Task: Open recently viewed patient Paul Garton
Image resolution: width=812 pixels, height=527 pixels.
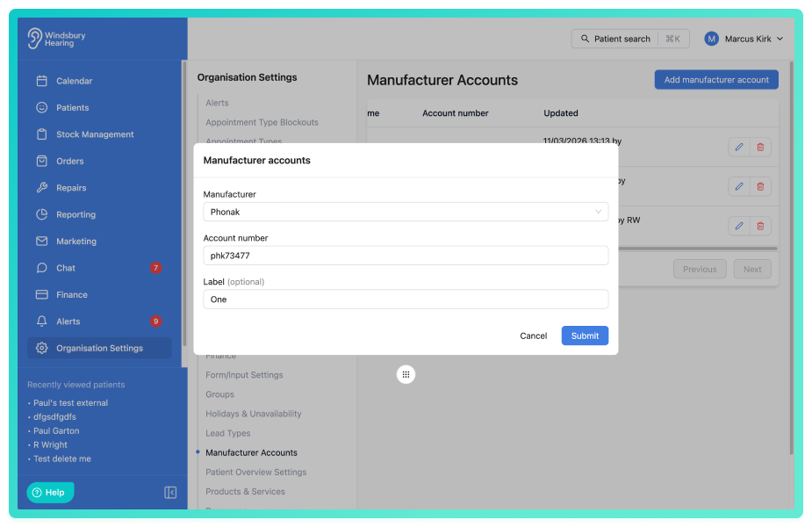Action: [56, 430]
